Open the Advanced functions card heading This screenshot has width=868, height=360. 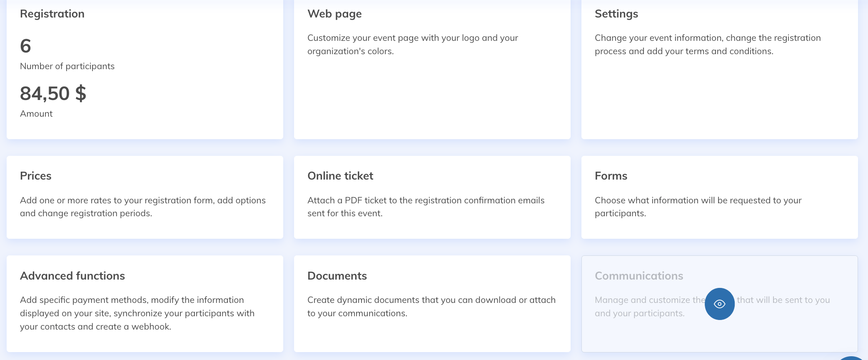pos(72,276)
